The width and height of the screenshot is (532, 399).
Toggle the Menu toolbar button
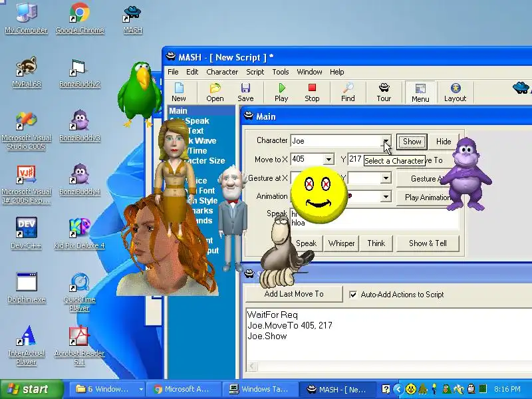420,92
